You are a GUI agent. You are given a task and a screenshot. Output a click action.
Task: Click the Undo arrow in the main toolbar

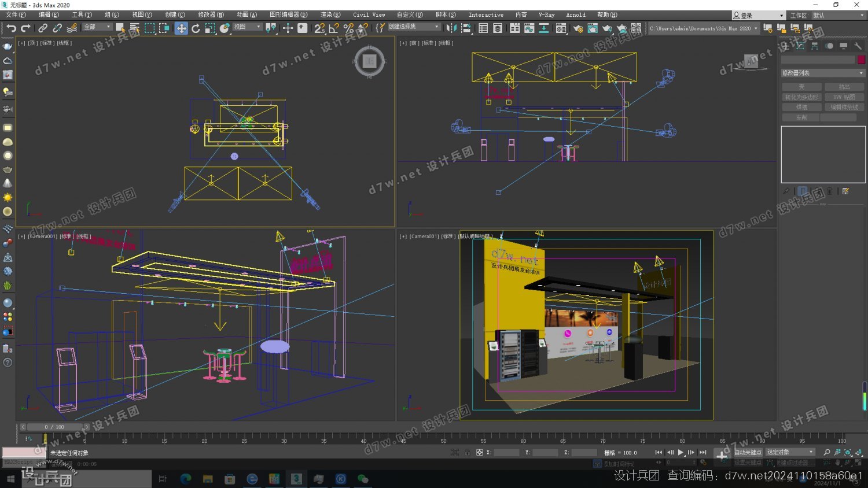tap(11, 28)
